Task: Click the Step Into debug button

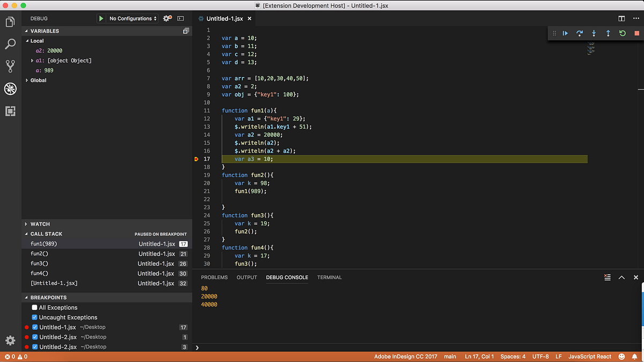Action: (x=594, y=33)
